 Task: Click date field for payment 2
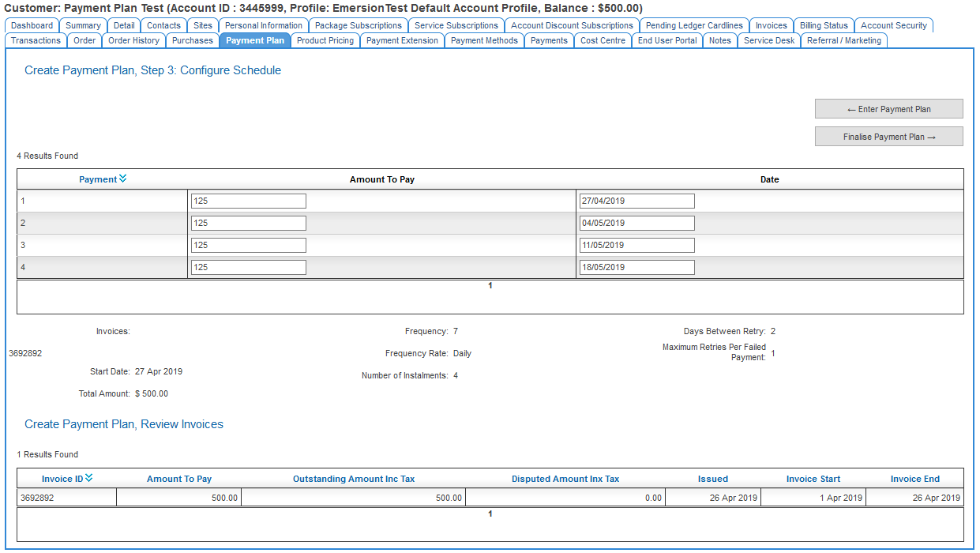pos(636,224)
